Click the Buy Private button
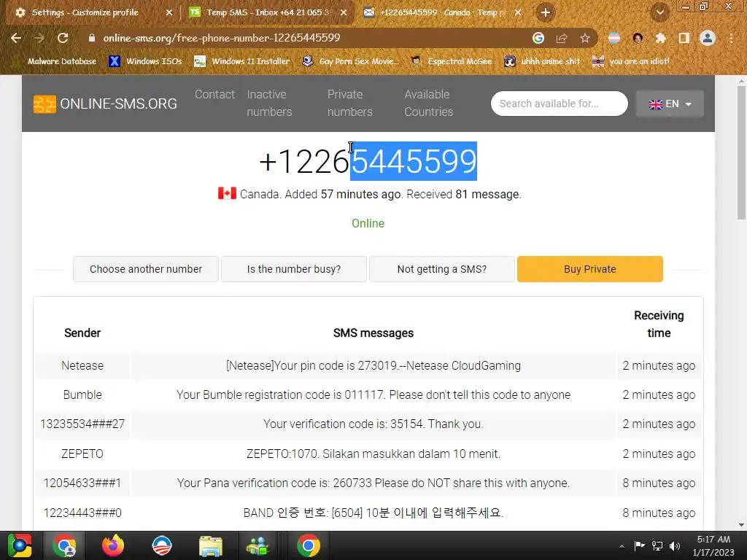Viewport: 747px width, 560px height. 589,269
